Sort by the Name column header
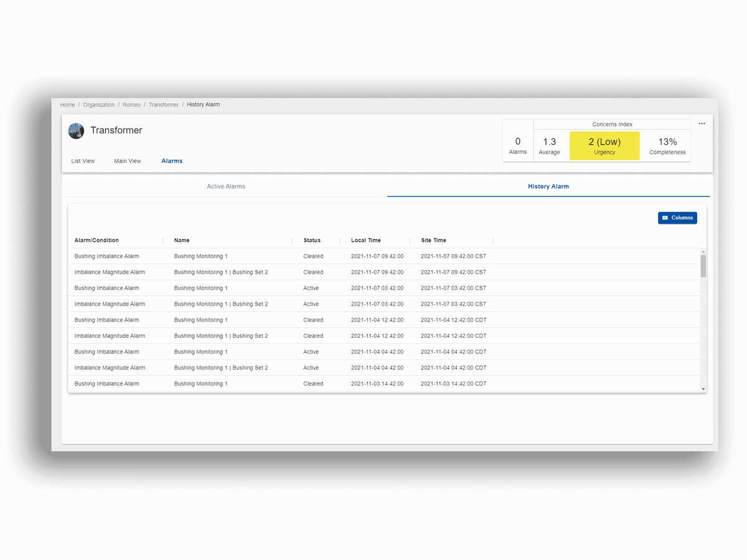Image resolution: width=747 pixels, height=560 pixels. 182,240
